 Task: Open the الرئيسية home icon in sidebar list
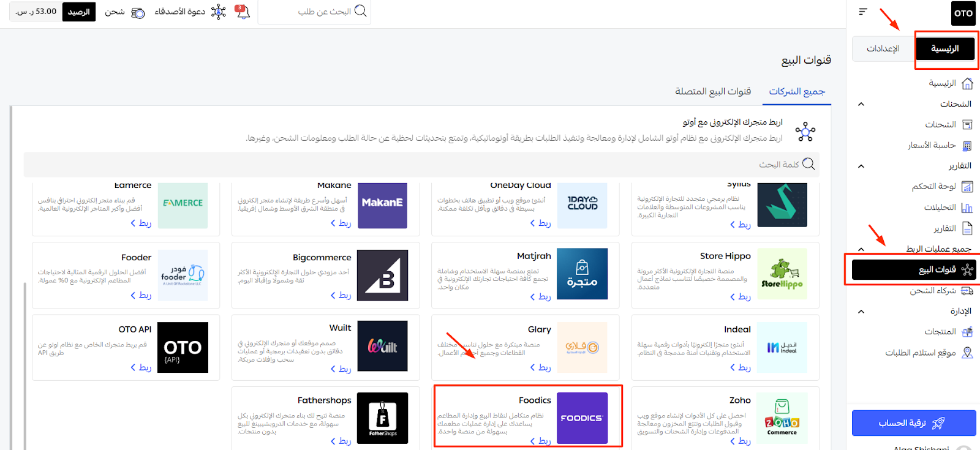pyautogui.click(x=968, y=83)
